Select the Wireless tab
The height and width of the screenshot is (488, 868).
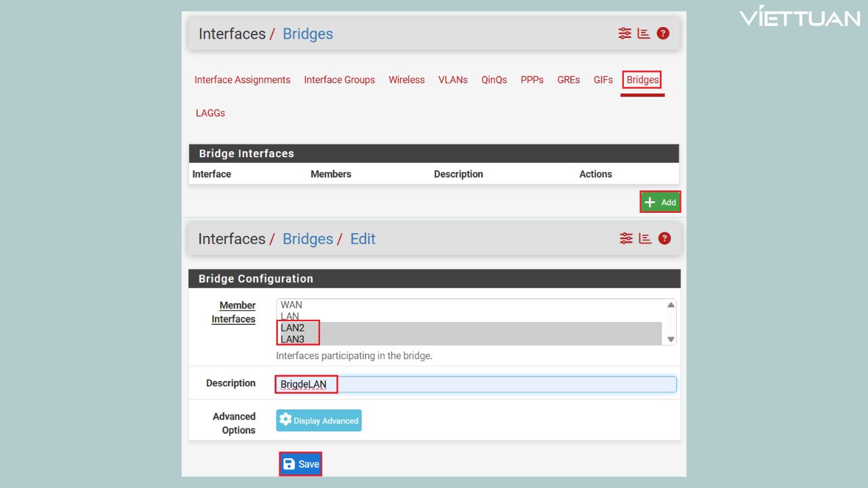(x=406, y=80)
